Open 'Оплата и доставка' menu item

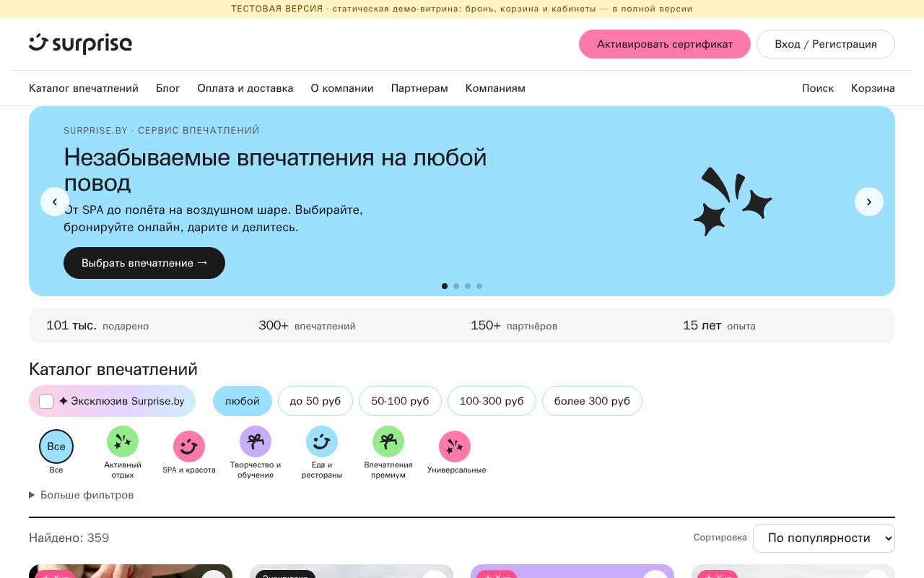pyautogui.click(x=245, y=88)
